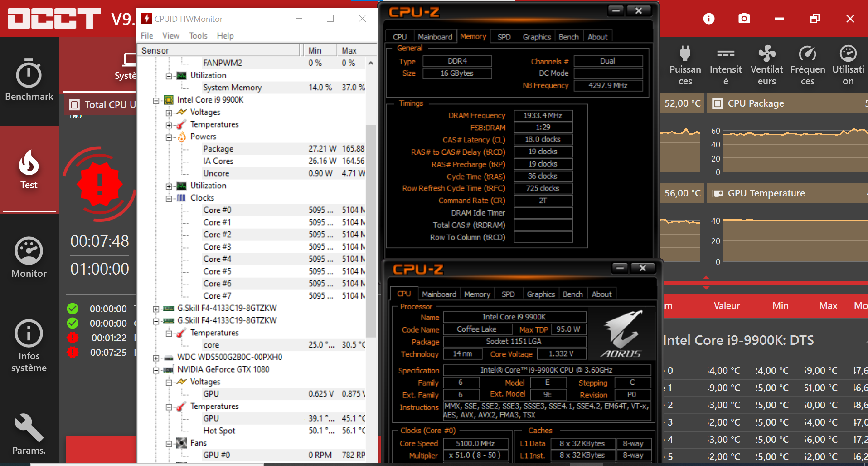Click the red error stop test icon
The height and width of the screenshot is (466, 868).
tap(99, 184)
